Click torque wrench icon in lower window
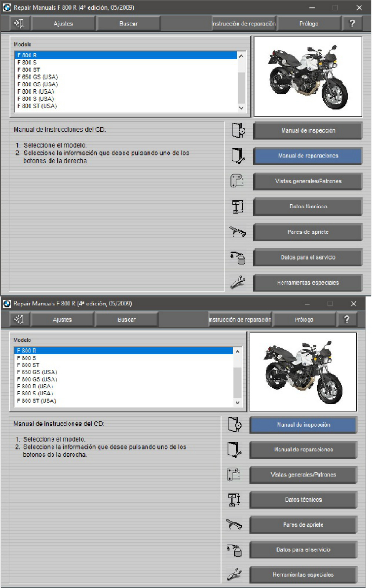Screen dimensions: 372x588 click(234, 524)
